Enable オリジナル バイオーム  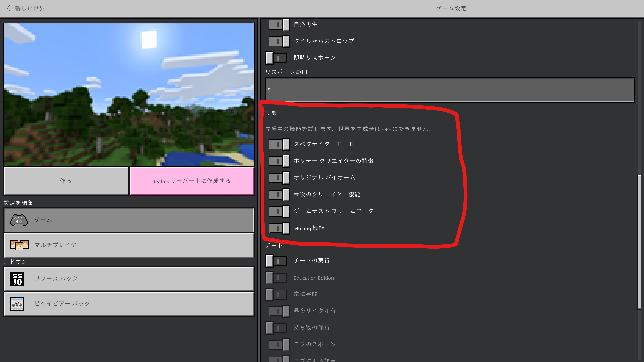pos(279,178)
